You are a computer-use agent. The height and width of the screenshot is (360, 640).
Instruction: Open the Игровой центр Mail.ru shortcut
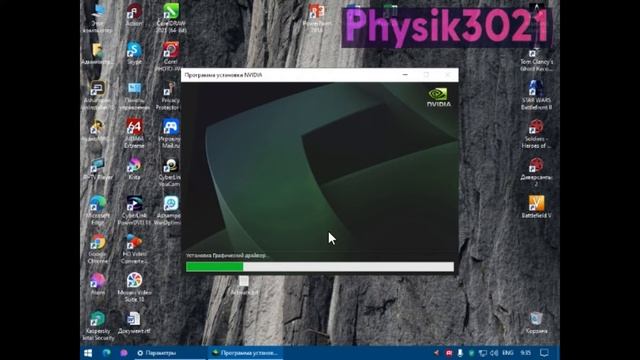pos(170,133)
